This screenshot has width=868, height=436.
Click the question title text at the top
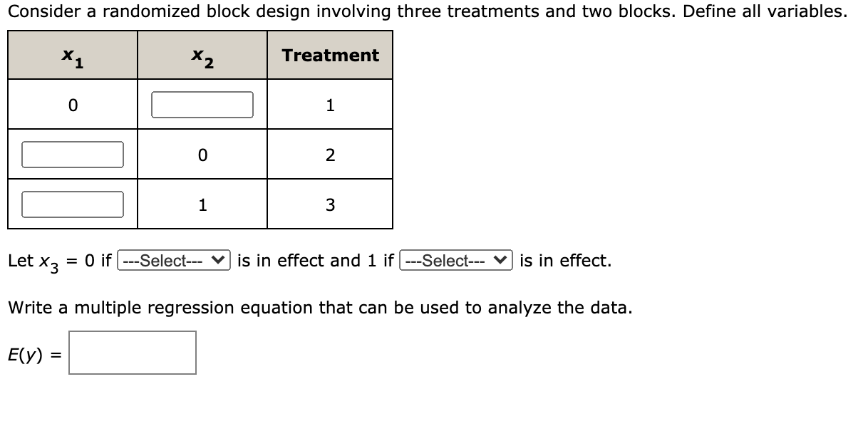point(428,11)
